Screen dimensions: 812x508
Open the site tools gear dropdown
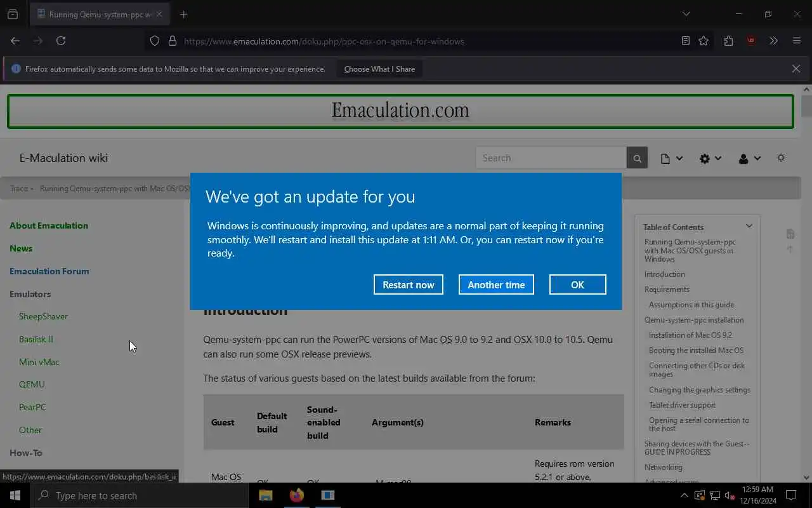710,159
